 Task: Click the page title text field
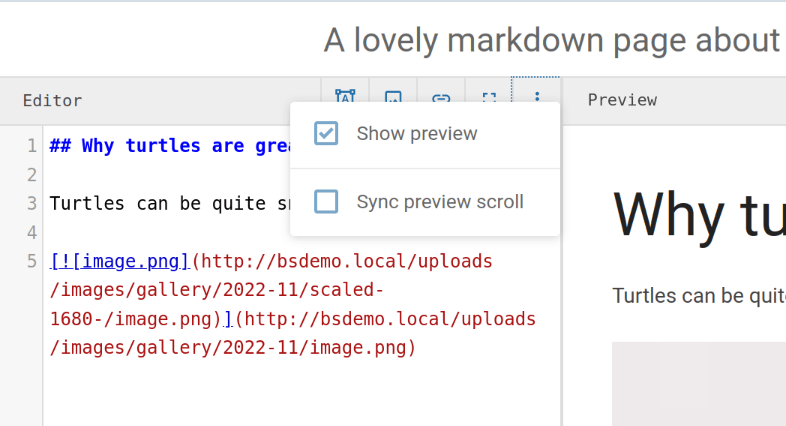coord(552,40)
